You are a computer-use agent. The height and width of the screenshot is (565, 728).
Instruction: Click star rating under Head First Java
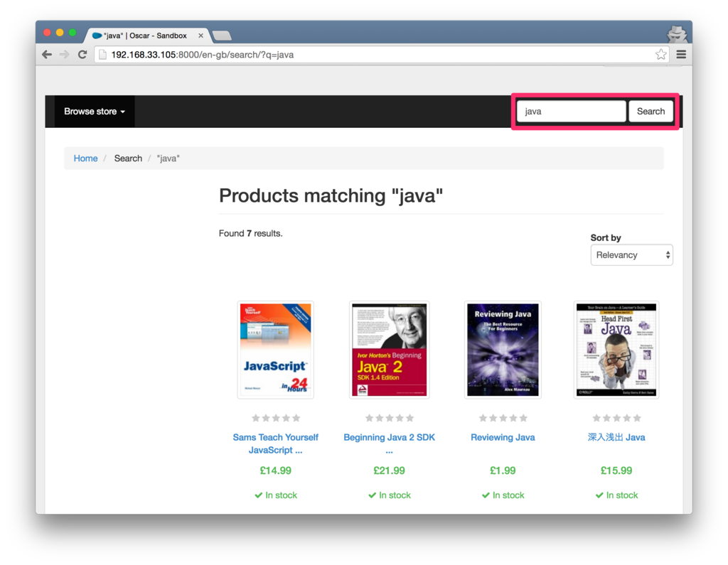click(616, 418)
